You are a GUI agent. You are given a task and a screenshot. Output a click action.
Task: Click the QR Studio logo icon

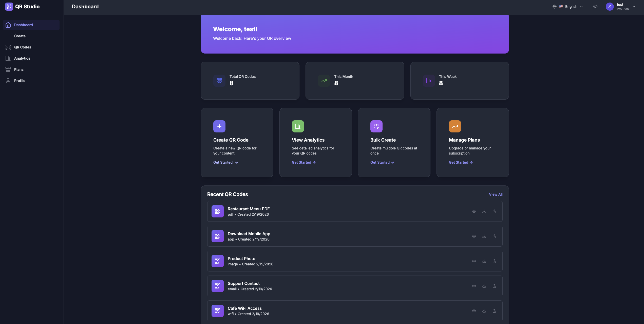click(9, 7)
